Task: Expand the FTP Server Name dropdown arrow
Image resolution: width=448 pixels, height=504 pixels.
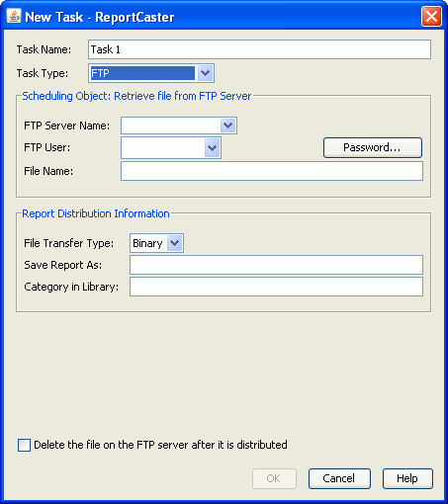Action: (x=227, y=126)
